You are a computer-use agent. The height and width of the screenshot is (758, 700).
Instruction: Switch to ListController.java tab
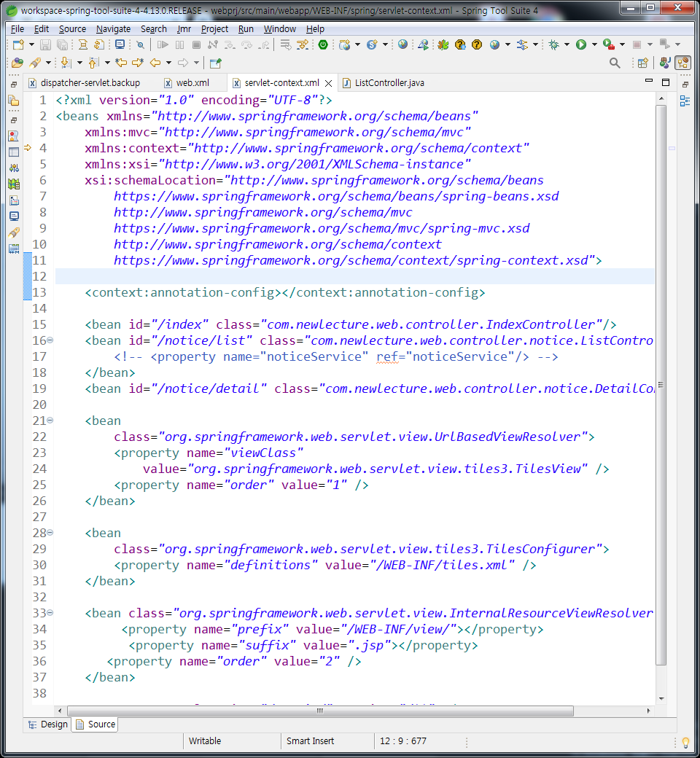point(384,82)
